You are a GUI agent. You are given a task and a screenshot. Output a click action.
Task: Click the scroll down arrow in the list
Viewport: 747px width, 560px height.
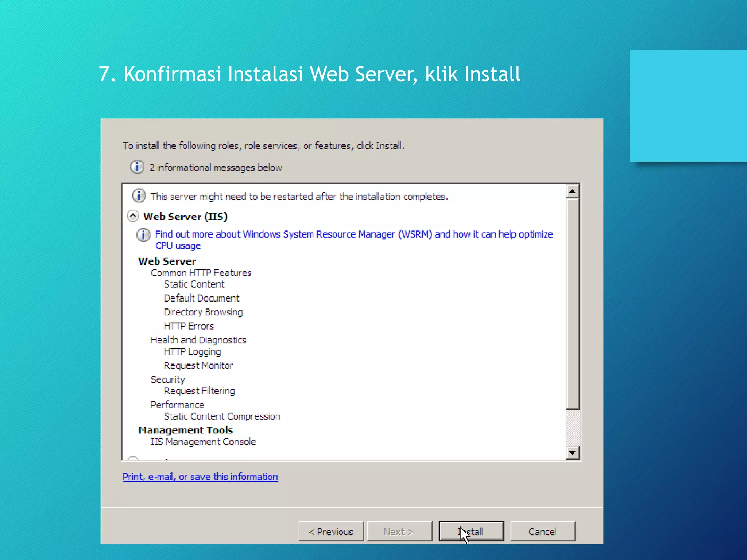tap(572, 453)
